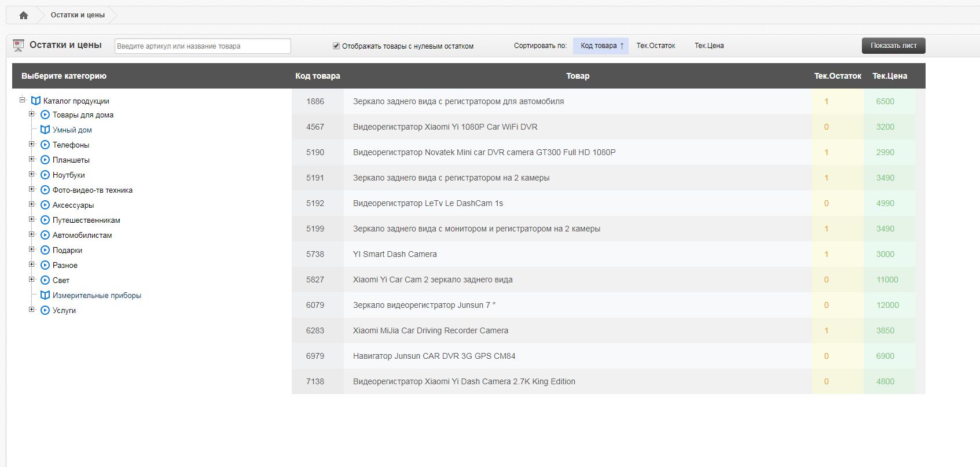Click the circle arrow icon beside Автомобилистам
Image resolution: width=980 pixels, height=467 pixels.
(x=45, y=235)
